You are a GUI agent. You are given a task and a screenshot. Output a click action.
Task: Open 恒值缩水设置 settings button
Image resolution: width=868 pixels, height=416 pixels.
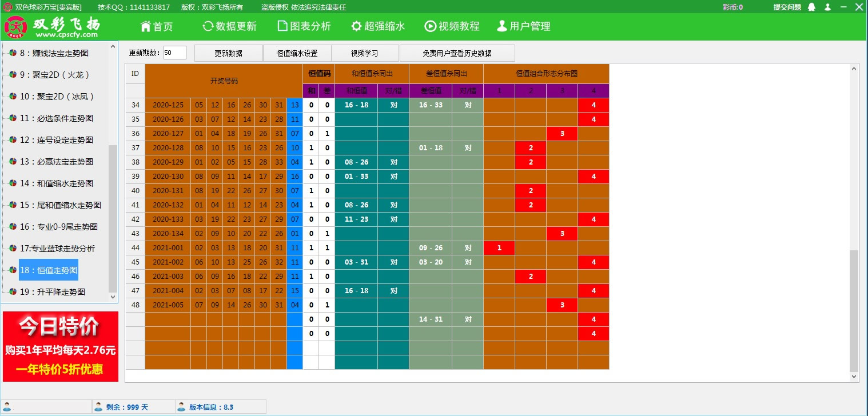coord(297,53)
